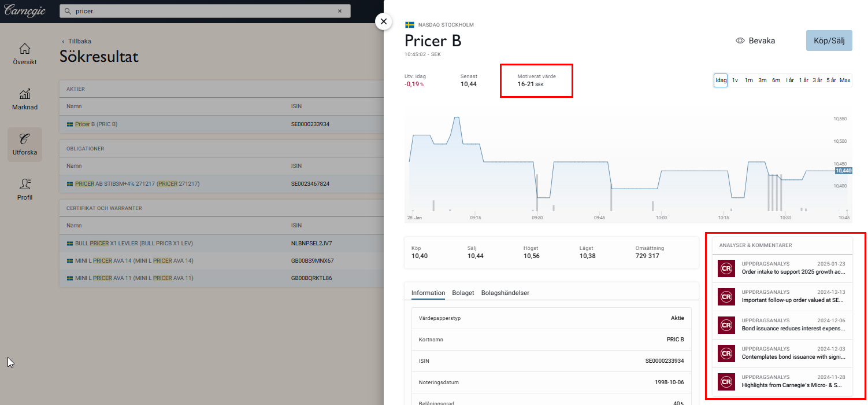The image size is (868, 405).
Task: Open analysis Bond issuance reduces interest expenses
Action: coord(793,329)
